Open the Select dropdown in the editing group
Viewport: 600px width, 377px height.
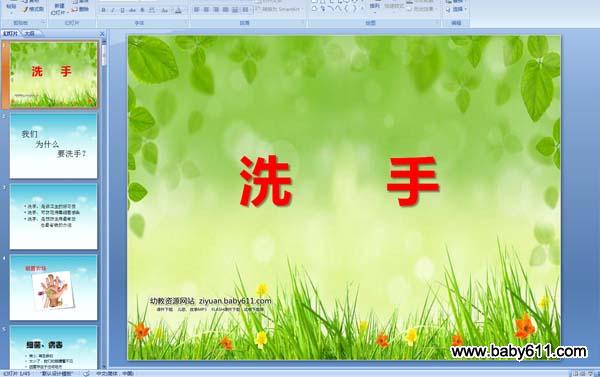(457, 9)
